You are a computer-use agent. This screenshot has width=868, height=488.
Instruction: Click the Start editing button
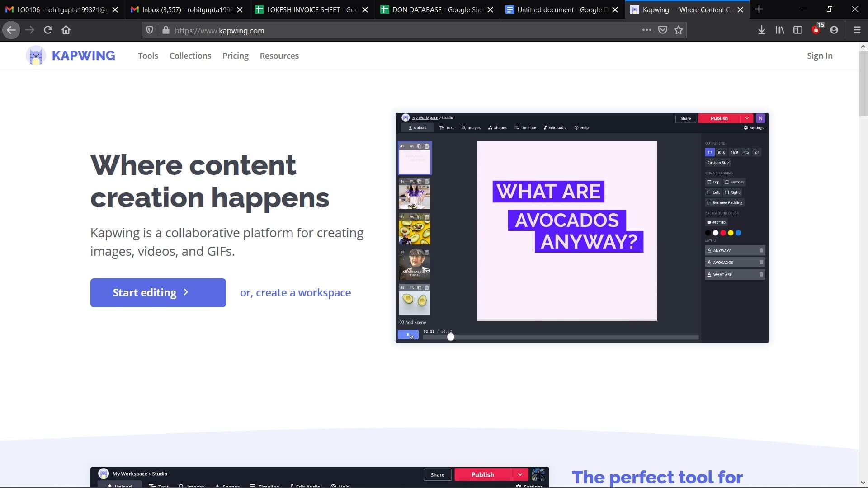(x=158, y=293)
